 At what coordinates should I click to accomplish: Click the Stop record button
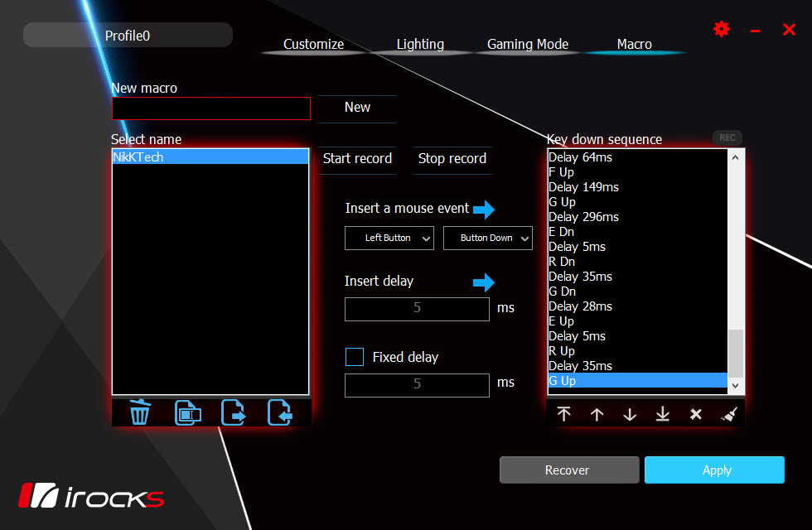[452, 159]
